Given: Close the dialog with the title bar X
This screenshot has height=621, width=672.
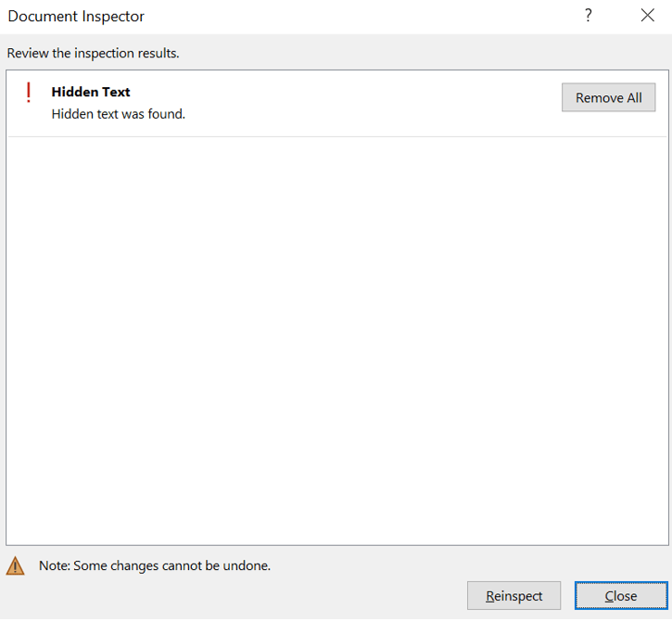Looking at the screenshot, I should pos(647,16).
